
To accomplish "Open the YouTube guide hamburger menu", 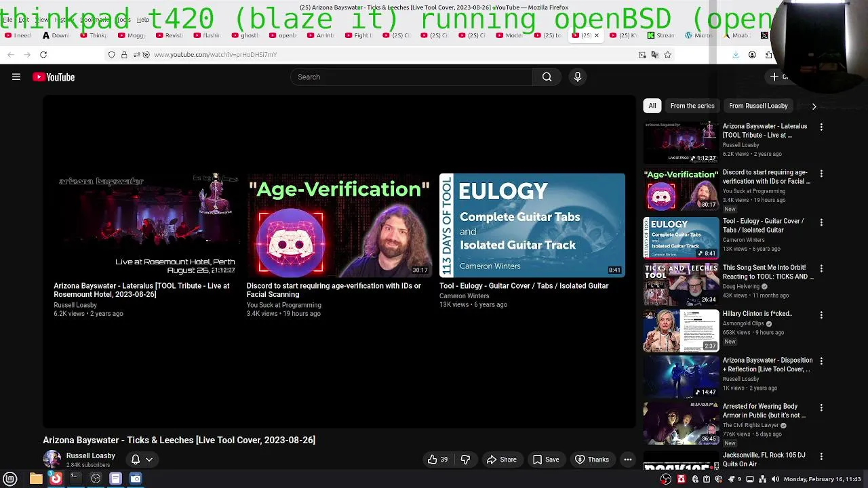I will coord(16,77).
